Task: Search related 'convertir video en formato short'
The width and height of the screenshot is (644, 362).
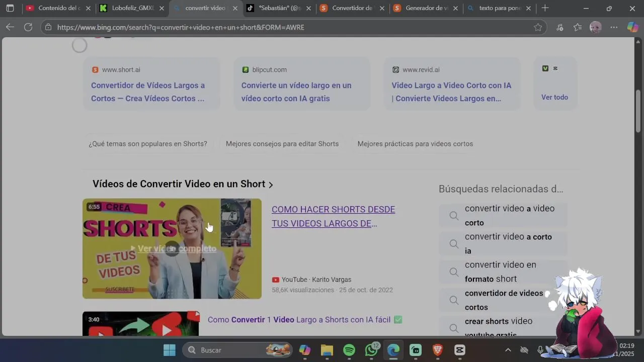Action: pyautogui.click(x=503, y=272)
